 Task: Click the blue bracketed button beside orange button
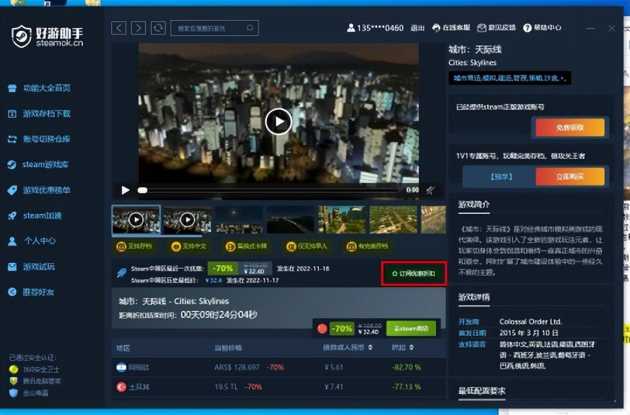(x=499, y=177)
